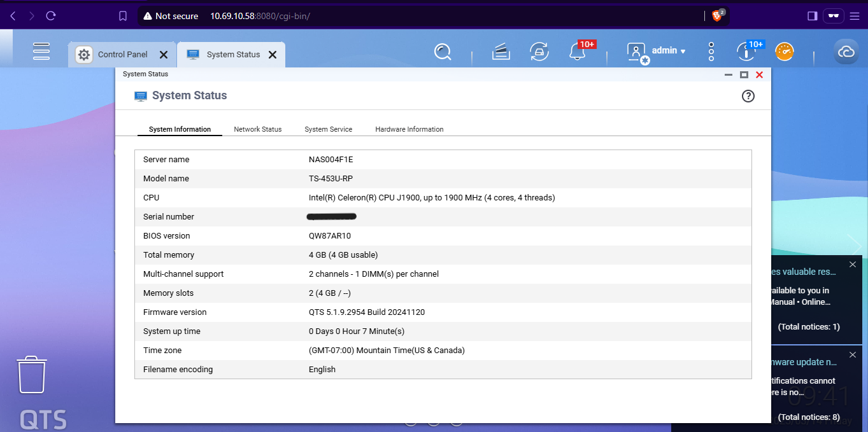Click the Intel Celeron J1900 CPU value
This screenshot has height=432, width=868.
(x=432, y=198)
